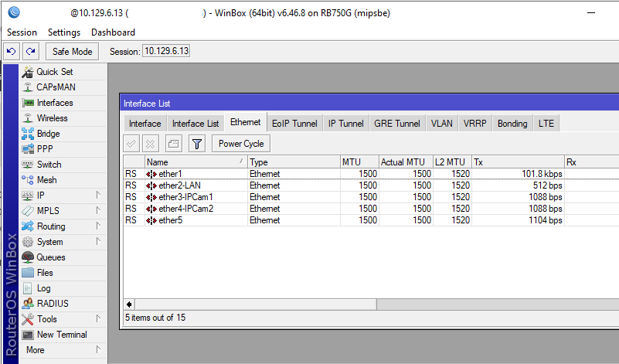Click the Session address field 10.129.6.13

tap(166, 51)
